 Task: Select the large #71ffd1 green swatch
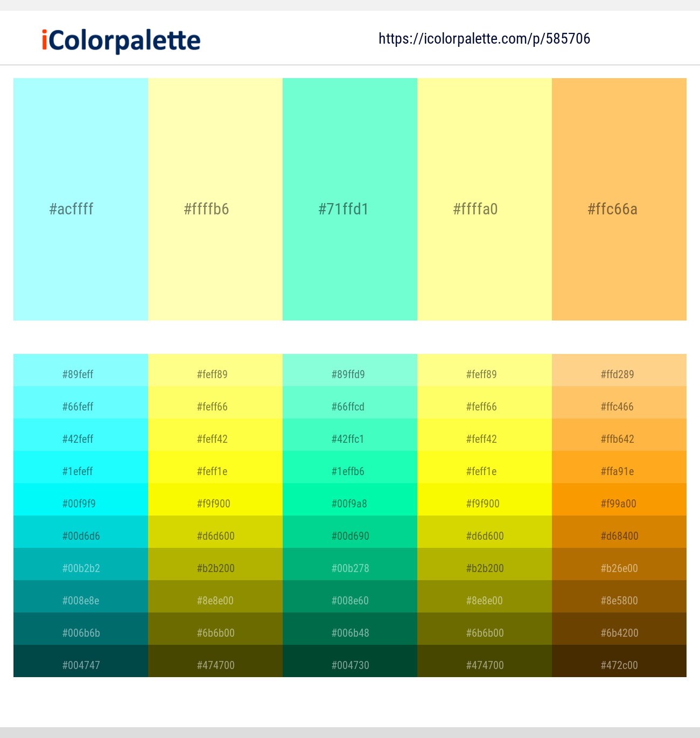pyautogui.click(x=350, y=199)
